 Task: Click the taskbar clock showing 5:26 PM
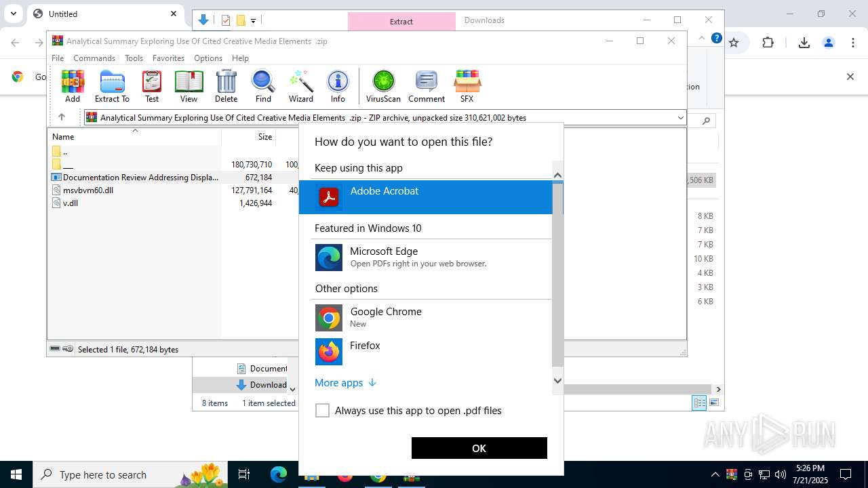(810, 474)
